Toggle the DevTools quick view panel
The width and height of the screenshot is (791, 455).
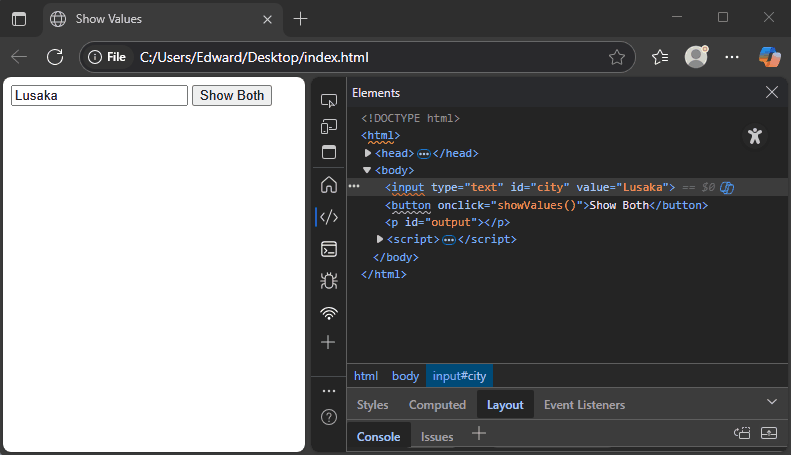click(x=329, y=152)
